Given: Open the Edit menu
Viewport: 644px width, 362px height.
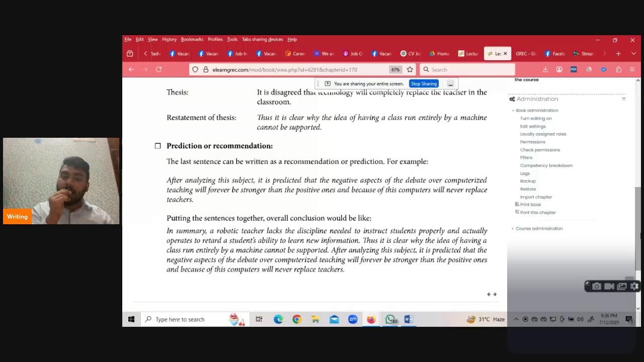Looking at the screenshot, I should [x=139, y=39].
